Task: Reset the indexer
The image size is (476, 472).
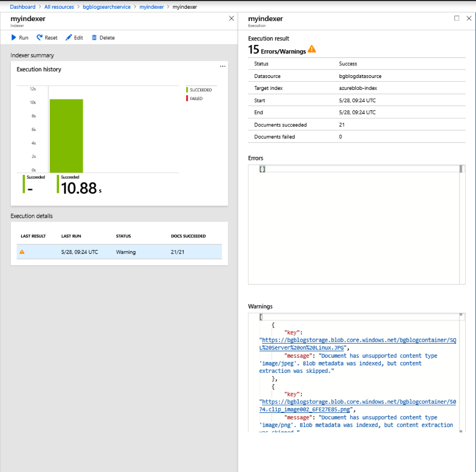Action: coord(46,38)
